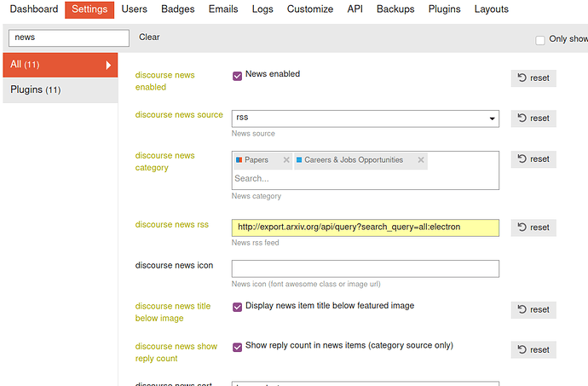The width and height of the screenshot is (588, 386).
Task: Click the 'News source' description text
Action: (253, 134)
